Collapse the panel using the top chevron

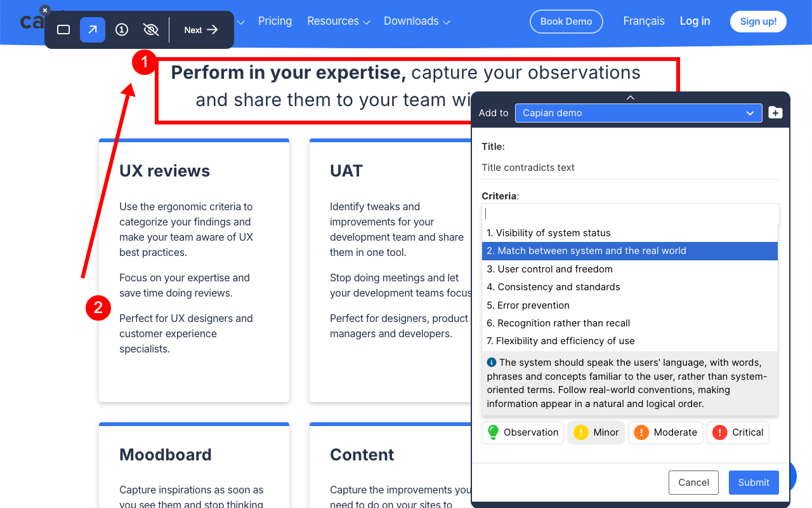click(631, 98)
